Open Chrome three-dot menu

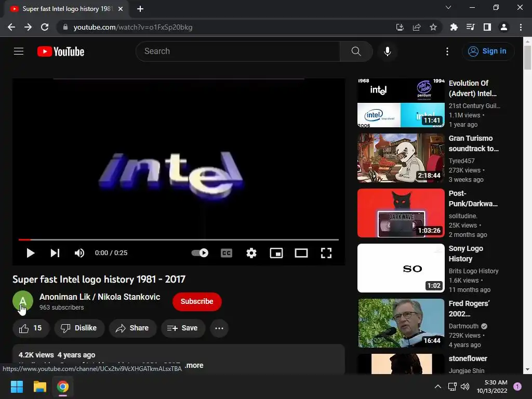[521, 27]
